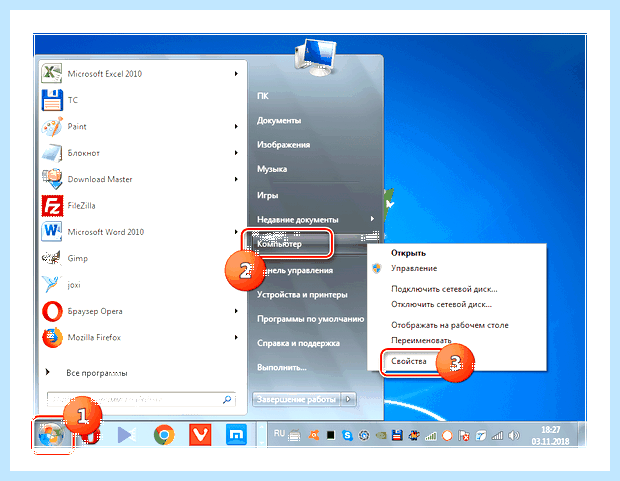Click the orange circle tray icon
Image resolution: width=620 pixels, height=481 pixels.
[x=447, y=436]
